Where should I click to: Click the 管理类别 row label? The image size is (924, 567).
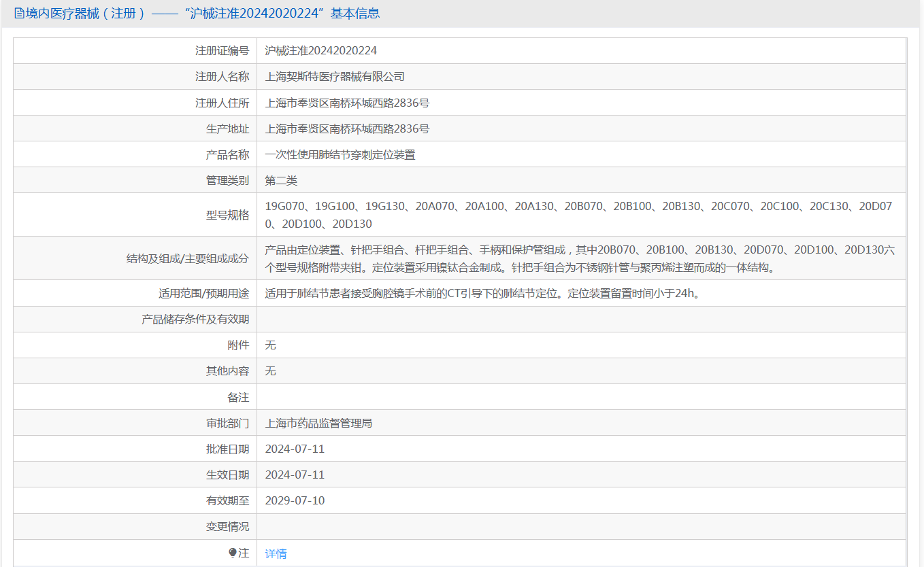(x=227, y=180)
